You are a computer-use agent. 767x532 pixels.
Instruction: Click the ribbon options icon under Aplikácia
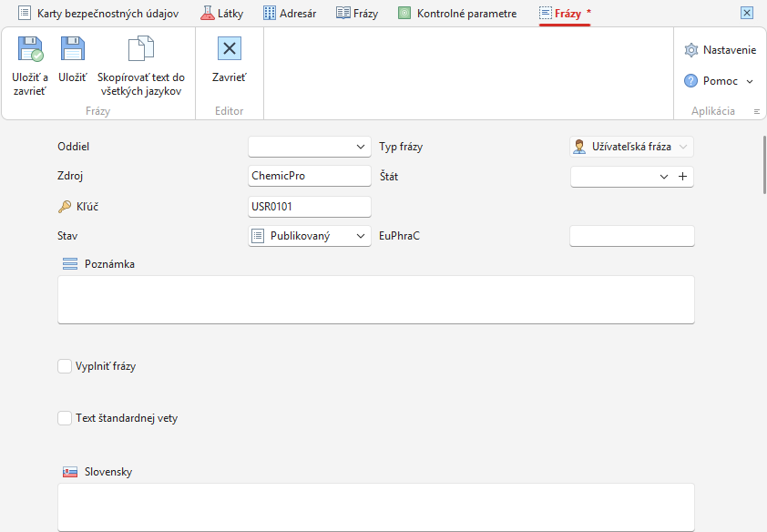pyautogui.click(x=757, y=112)
